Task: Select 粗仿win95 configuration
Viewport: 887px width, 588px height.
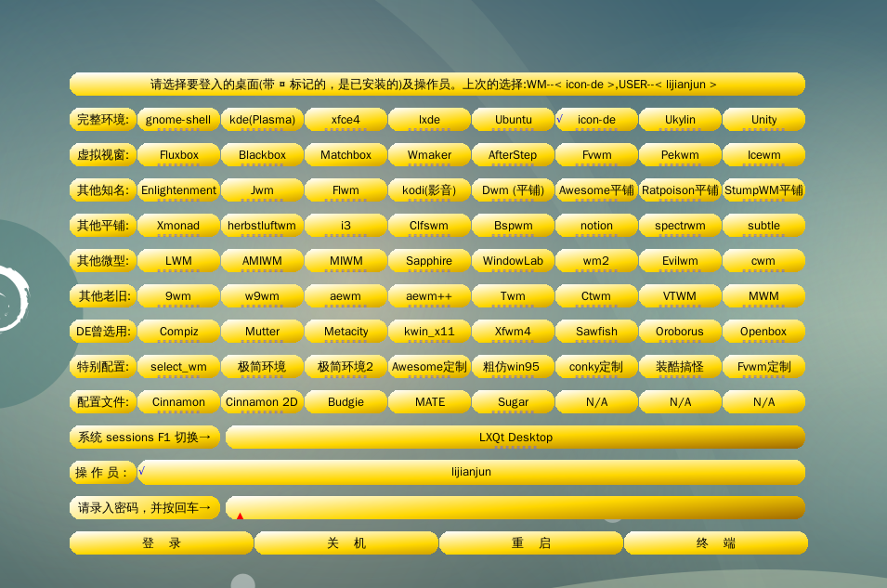Action: (x=513, y=367)
